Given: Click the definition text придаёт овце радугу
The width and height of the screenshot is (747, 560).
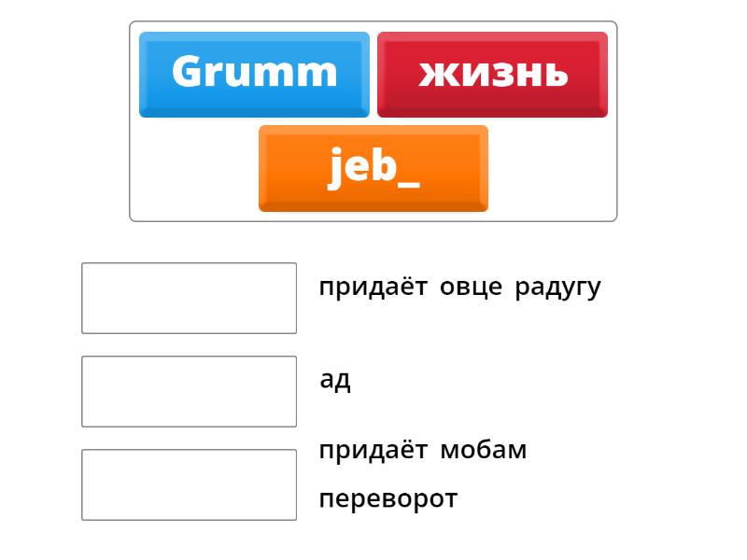Looking at the screenshot, I should 459,287.
